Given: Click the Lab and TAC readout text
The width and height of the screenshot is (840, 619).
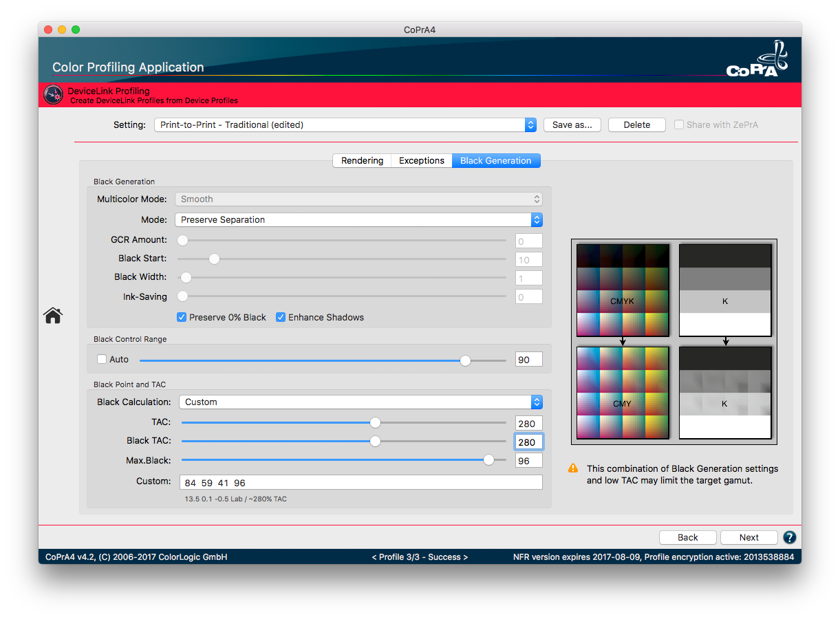Looking at the screenshot, I should click(236, 499).
